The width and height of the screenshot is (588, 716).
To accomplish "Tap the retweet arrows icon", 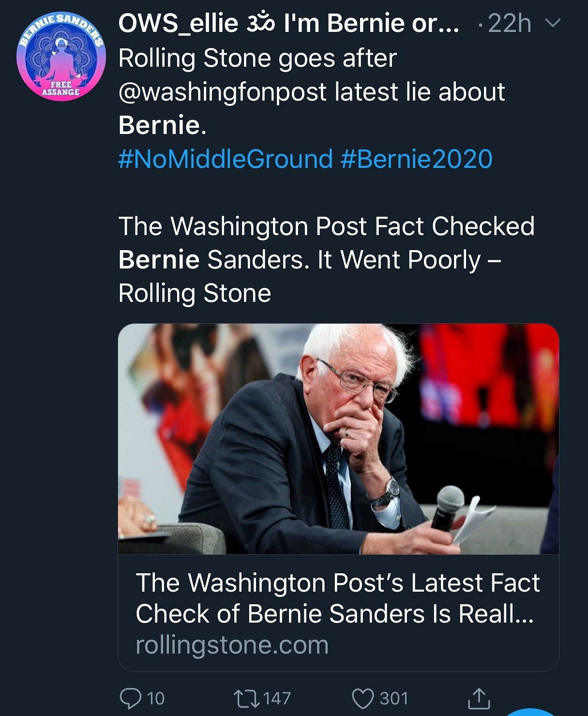I will coord(246,699).
